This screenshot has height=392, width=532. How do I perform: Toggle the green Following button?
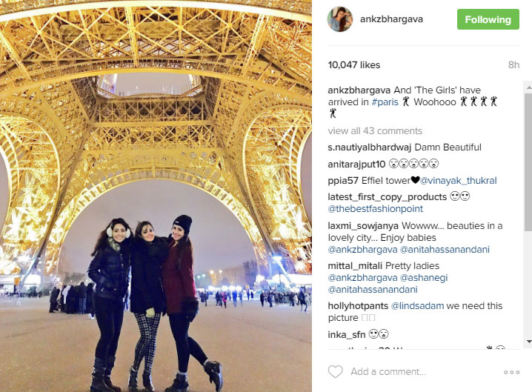coord(488,19)
